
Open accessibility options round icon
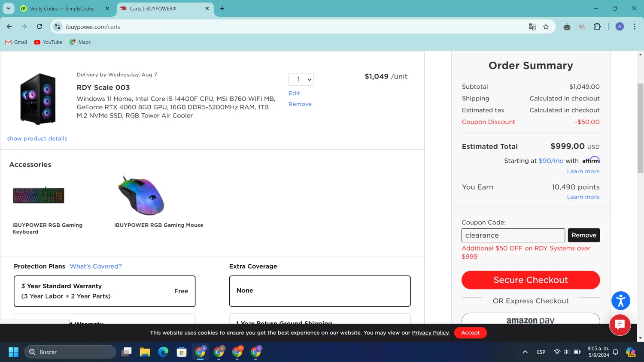coord(620,301)
